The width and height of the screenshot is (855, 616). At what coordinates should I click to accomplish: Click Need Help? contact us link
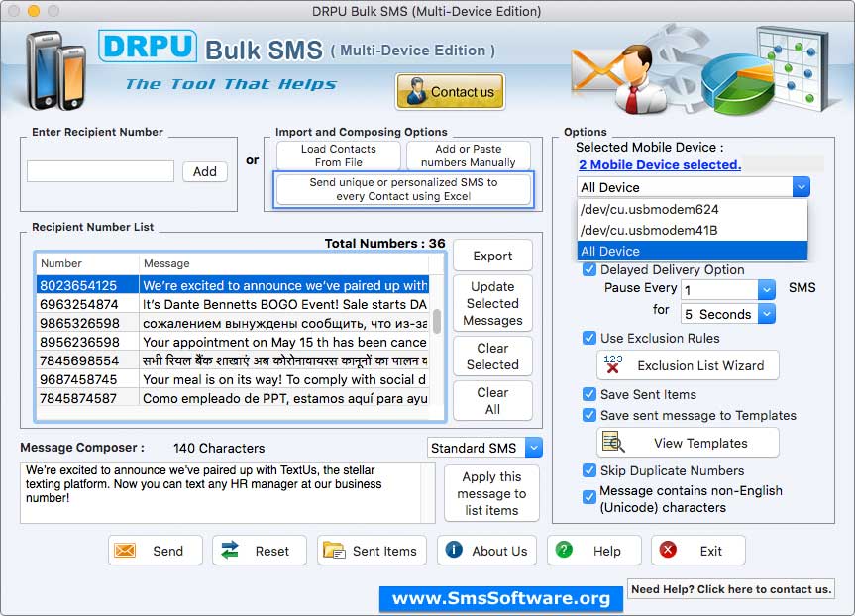[x=731, y=588]
